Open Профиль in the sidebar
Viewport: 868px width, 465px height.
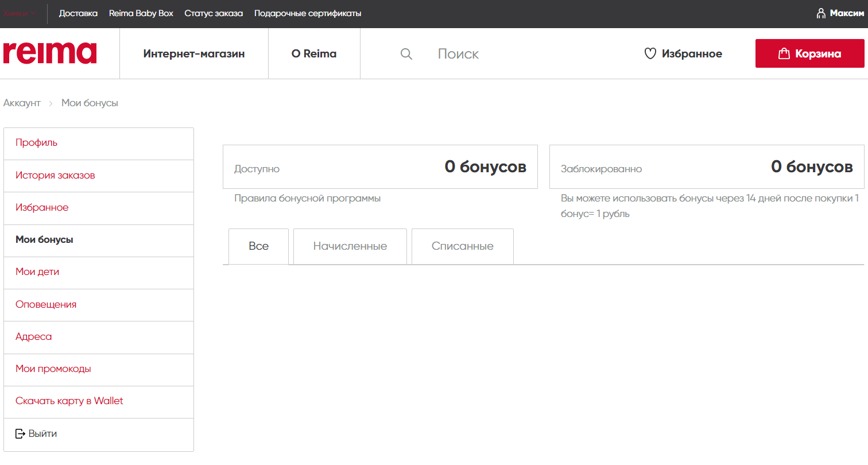pyautogui.click(x=99, y=144)
